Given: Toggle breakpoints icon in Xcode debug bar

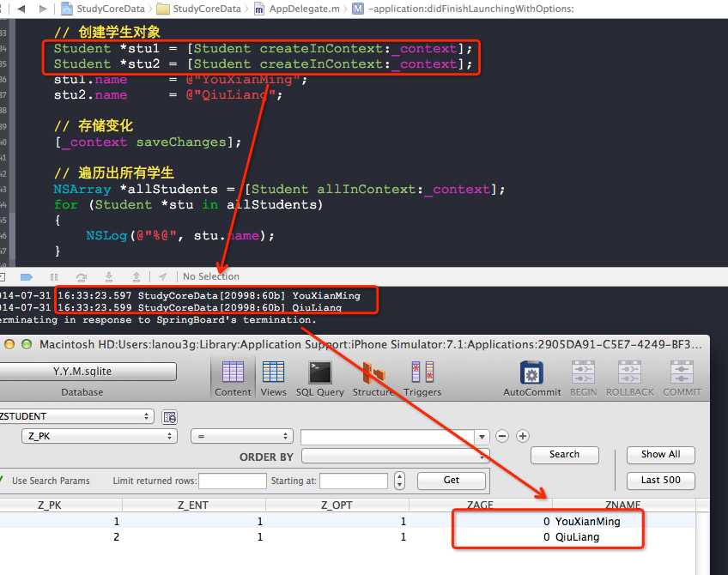Looking at the screenshot, I should click(x=27, y=277).
